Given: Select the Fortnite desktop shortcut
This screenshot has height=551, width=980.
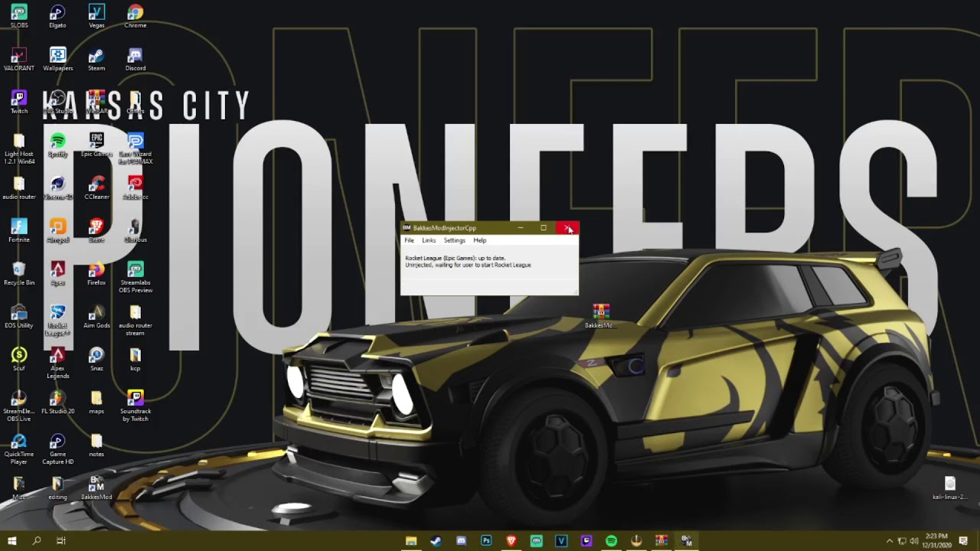Looking at the screenshot, I should coord(19,230).
